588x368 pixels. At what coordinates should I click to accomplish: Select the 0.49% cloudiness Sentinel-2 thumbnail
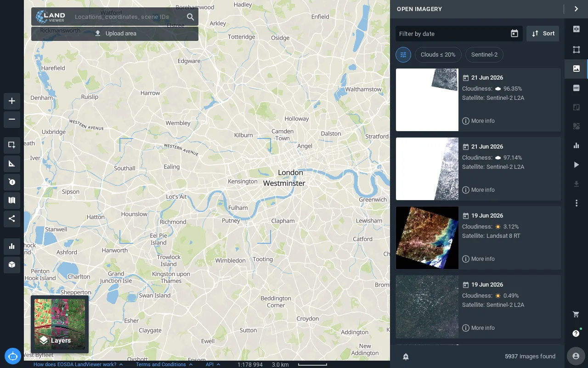click(x=427, y=307)
